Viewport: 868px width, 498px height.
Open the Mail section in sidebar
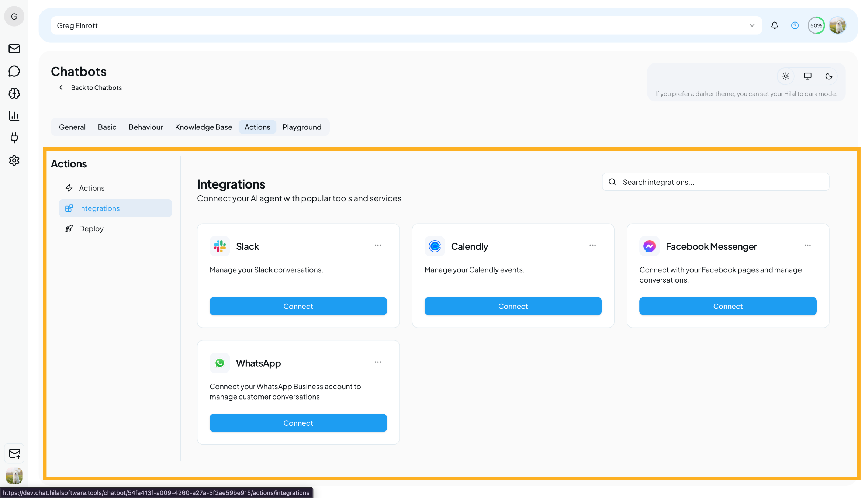point(14,49)
